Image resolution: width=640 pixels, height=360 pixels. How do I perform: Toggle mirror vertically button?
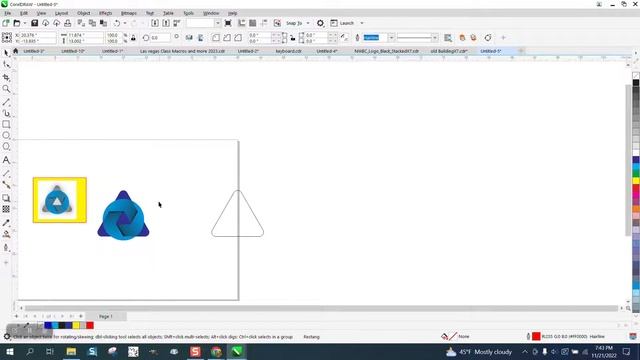pyautogui.click(x=200, y=38)
